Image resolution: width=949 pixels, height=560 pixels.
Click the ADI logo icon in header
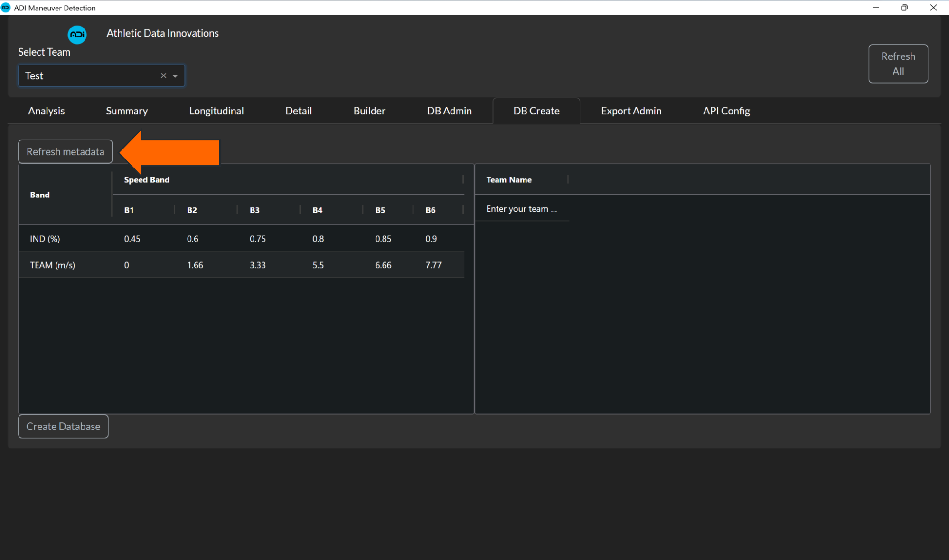[x=77, y=35]
